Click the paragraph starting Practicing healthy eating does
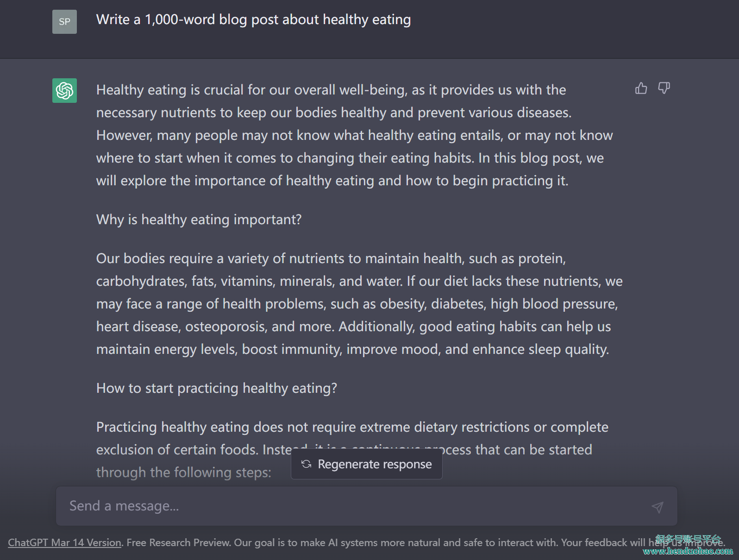 click(x=352, y=449)
